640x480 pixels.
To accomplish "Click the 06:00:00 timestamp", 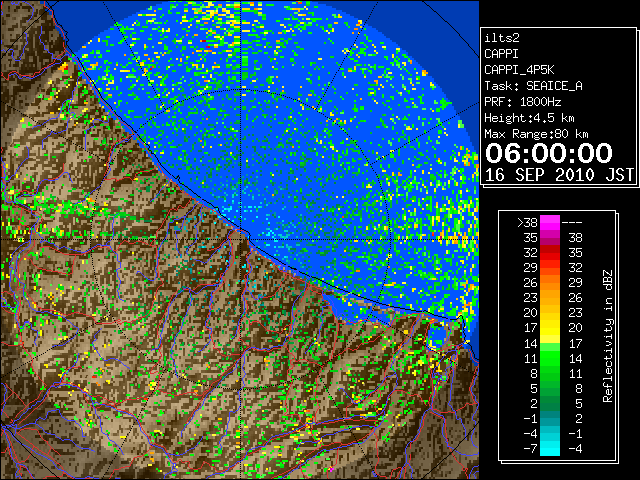I will click(549, 153).
